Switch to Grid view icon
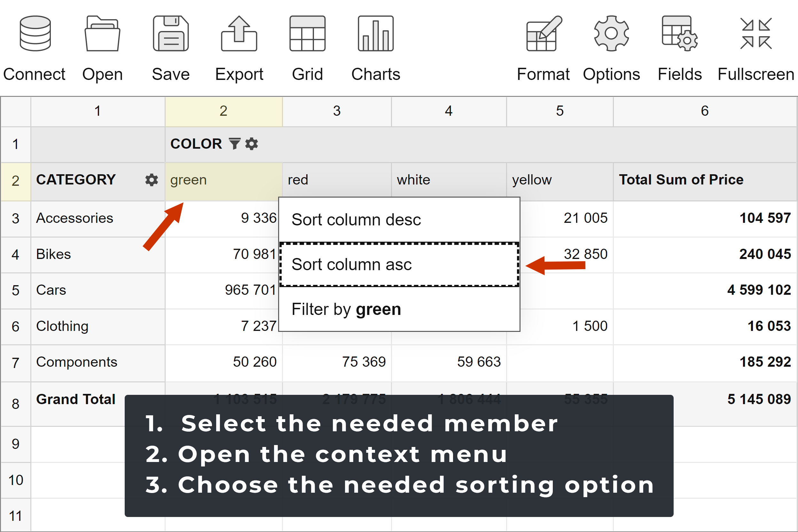 point(307,34)
